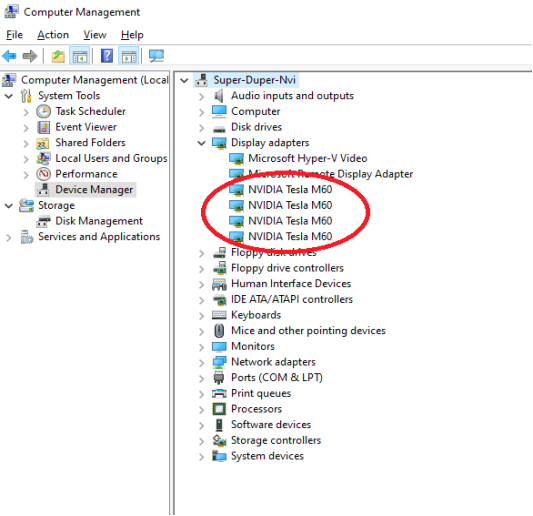Click the Storage controllers icon
This screenshot has width=533, height=516.
click(219, 441)
